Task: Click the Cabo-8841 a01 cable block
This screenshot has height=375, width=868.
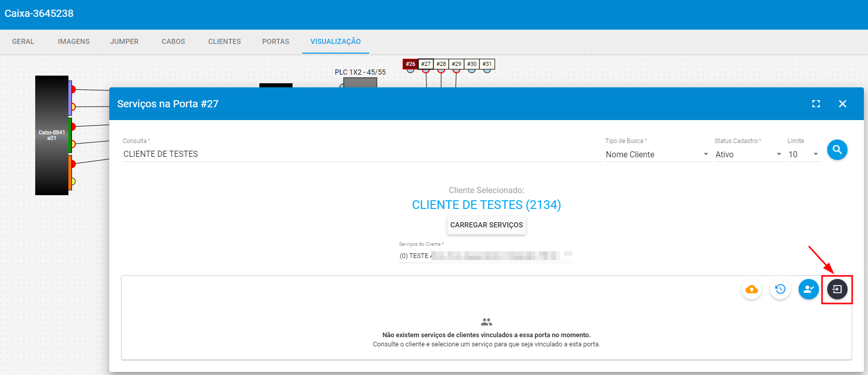Action: (52, 135)
